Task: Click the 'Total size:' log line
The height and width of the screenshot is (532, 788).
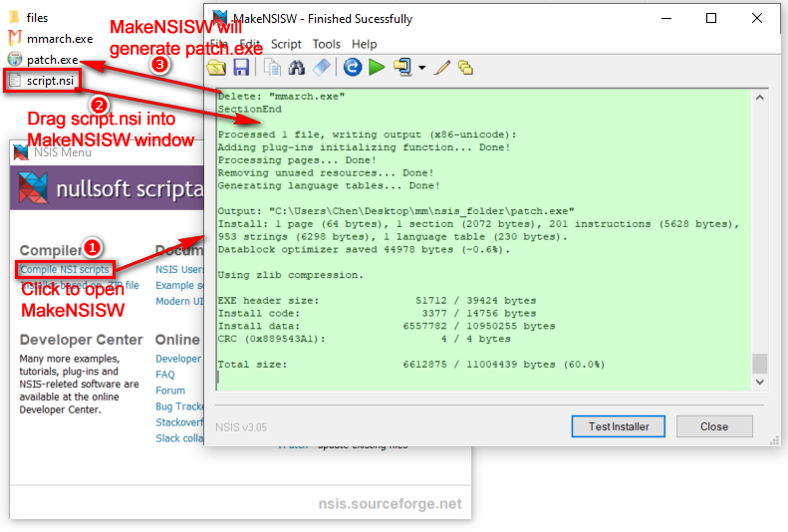Action: click(411, 365)
